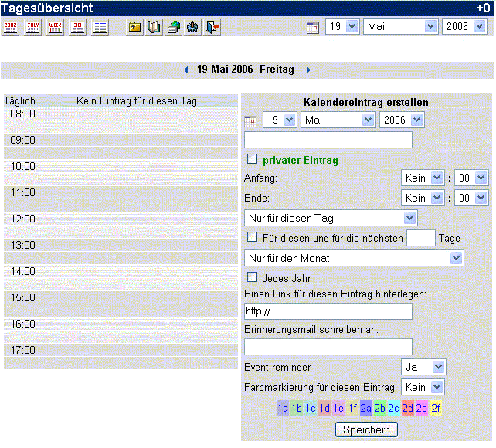This screenshot has width=496, height=448.
Task: Open the list view icon
Action: pyautogui.click(x=100, y=27)
